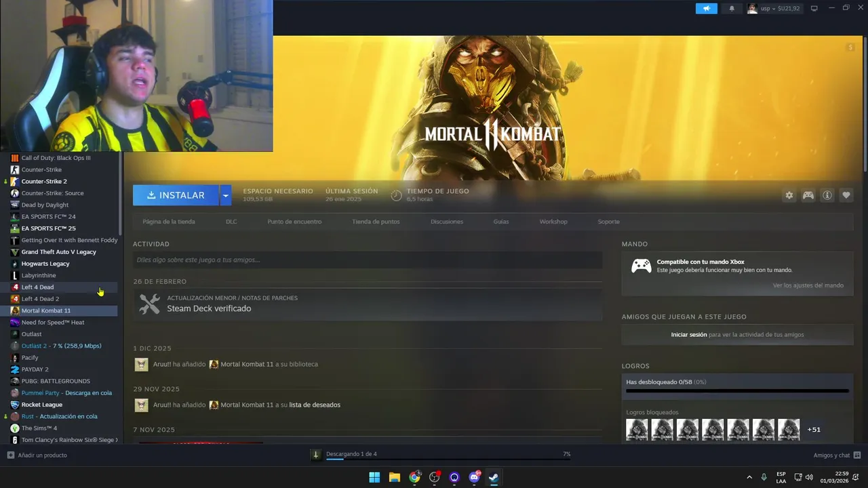Open Google Chrome from taskbar
868x488 pixels.
[x=414, y=477]
